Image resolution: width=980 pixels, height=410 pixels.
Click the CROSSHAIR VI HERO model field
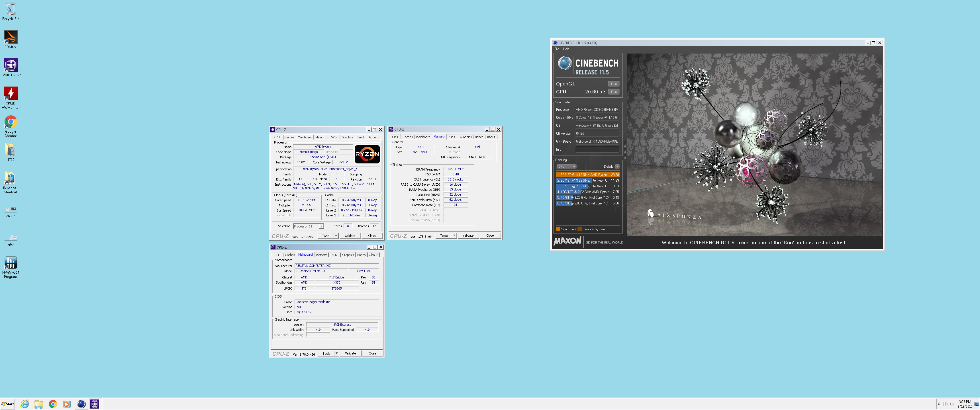(x=321, y=271)
